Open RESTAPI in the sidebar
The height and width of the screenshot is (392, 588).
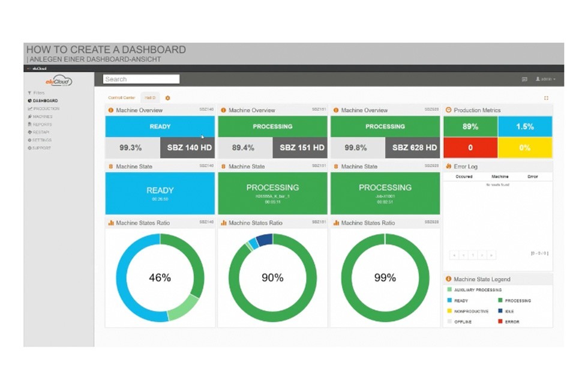(x=38, y=132)
